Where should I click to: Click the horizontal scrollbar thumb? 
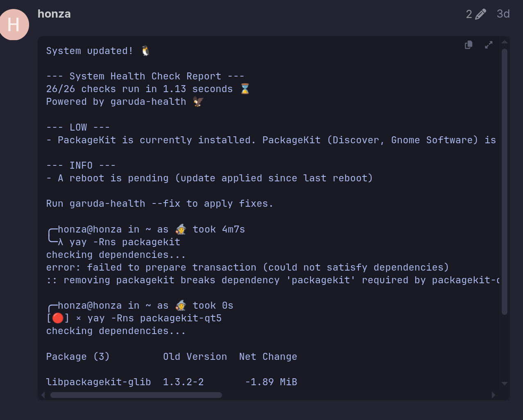(x=136, y=395)
